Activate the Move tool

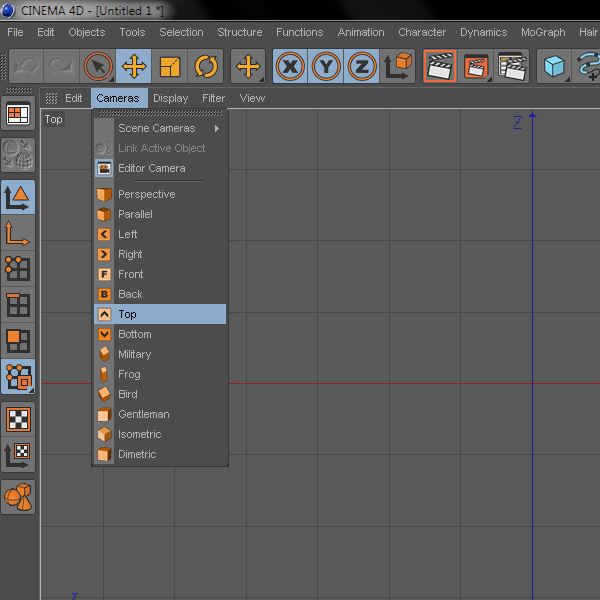pyautogui.click(x=134, y=66)
